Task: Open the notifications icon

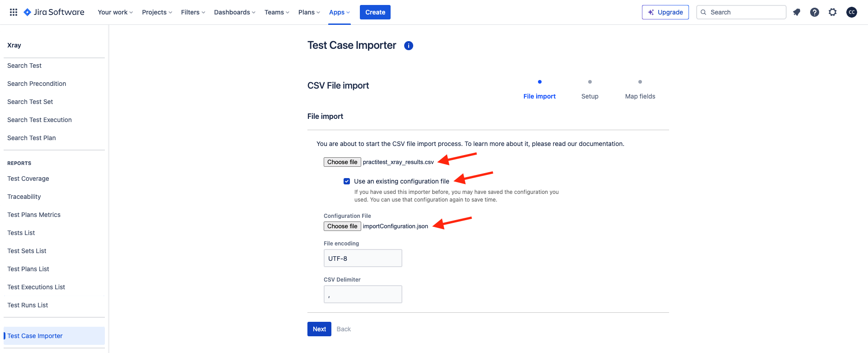Action: (x=797, y=12)
